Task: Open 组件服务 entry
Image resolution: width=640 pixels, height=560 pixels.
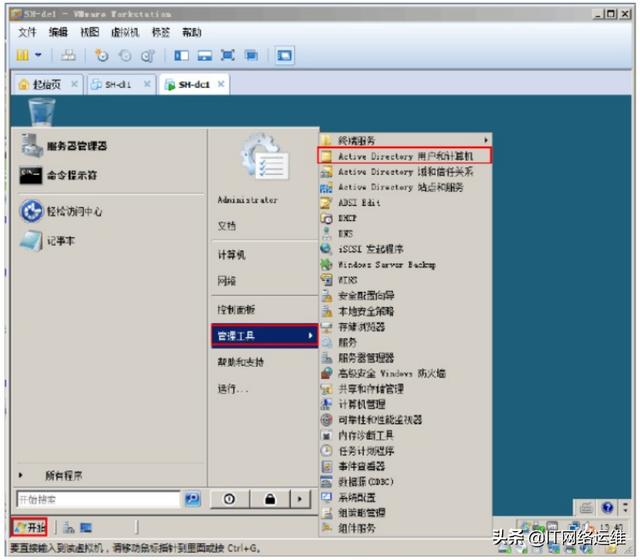Action: [404, 528]
